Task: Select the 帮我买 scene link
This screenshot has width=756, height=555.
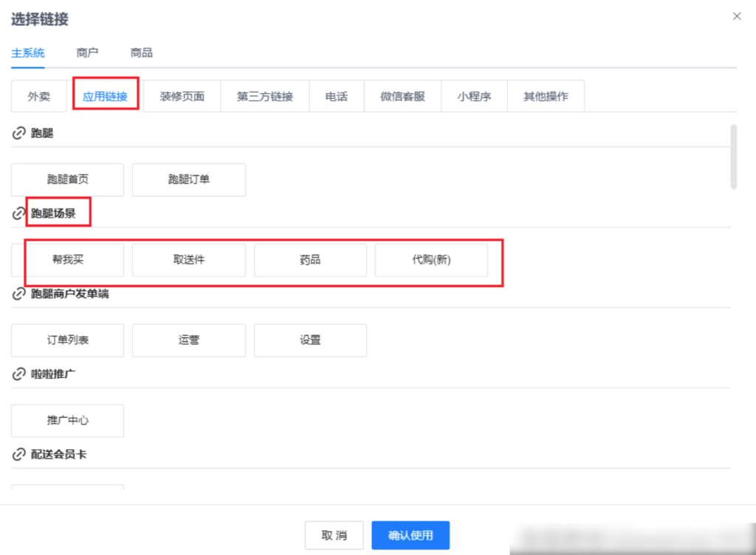Action: (67, 260)
